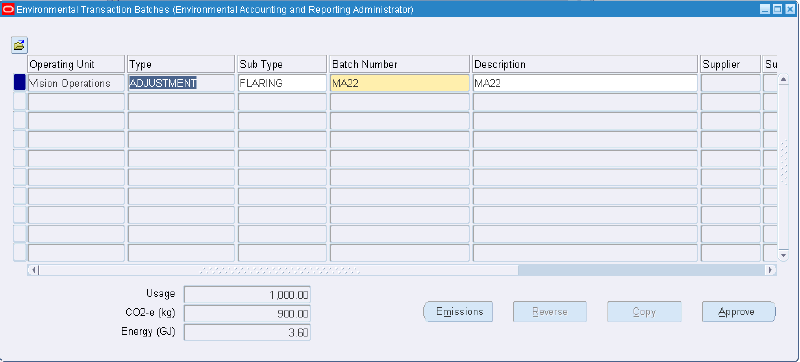Click the MA22 description field
Viewport: 800px width, 362px height.
pyautogui.click(x=585, y=83)
